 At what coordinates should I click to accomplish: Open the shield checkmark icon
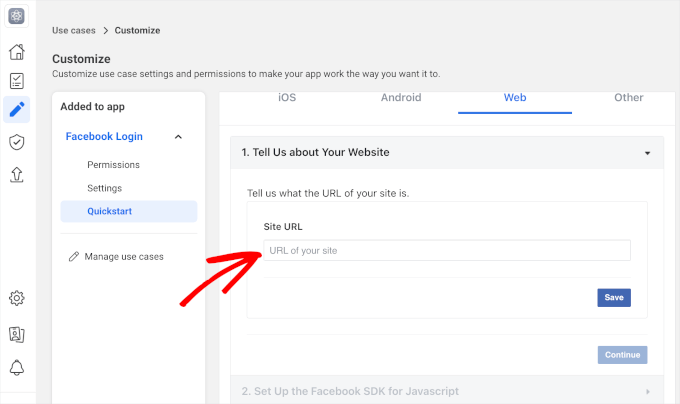tap(16, 142)
